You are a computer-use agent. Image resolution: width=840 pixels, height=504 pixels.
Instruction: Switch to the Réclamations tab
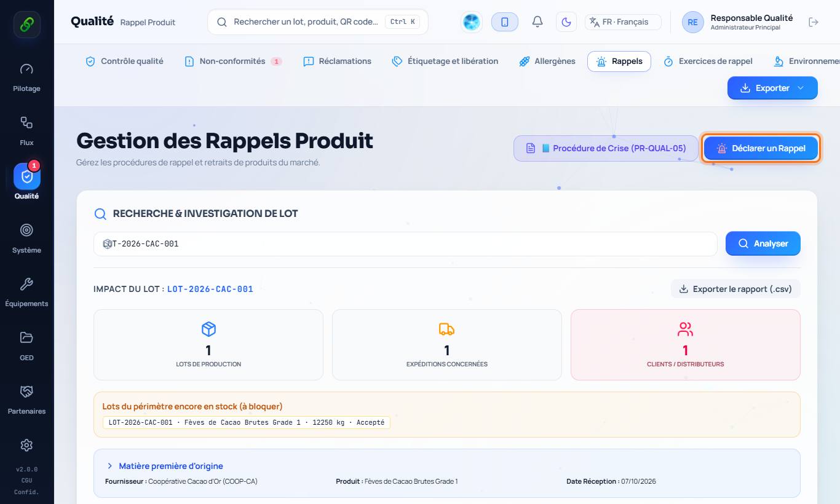pos(338,61)
